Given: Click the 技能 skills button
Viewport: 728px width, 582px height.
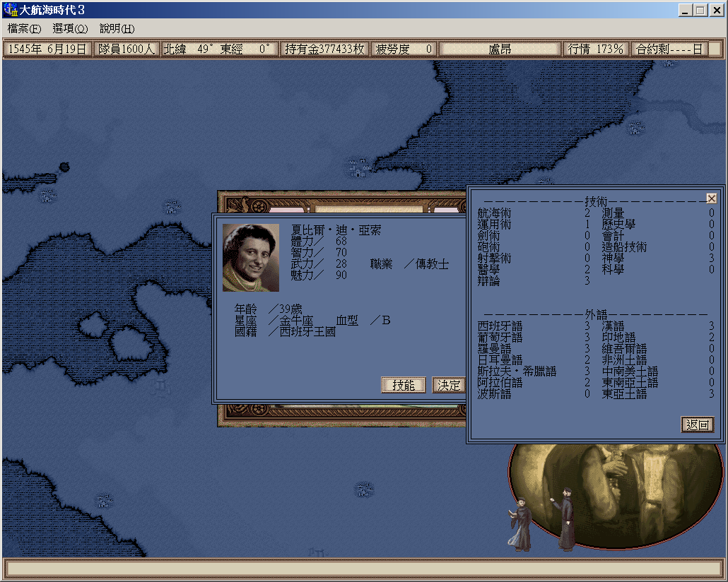Looking at the screenshot, I should [x=403, y=385].
